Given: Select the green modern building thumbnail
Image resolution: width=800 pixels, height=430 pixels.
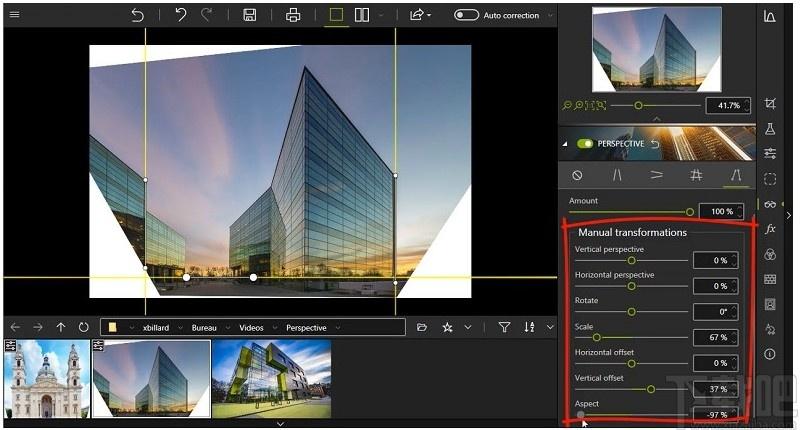Looking at the screenshot, I should [x=271, y=379].
